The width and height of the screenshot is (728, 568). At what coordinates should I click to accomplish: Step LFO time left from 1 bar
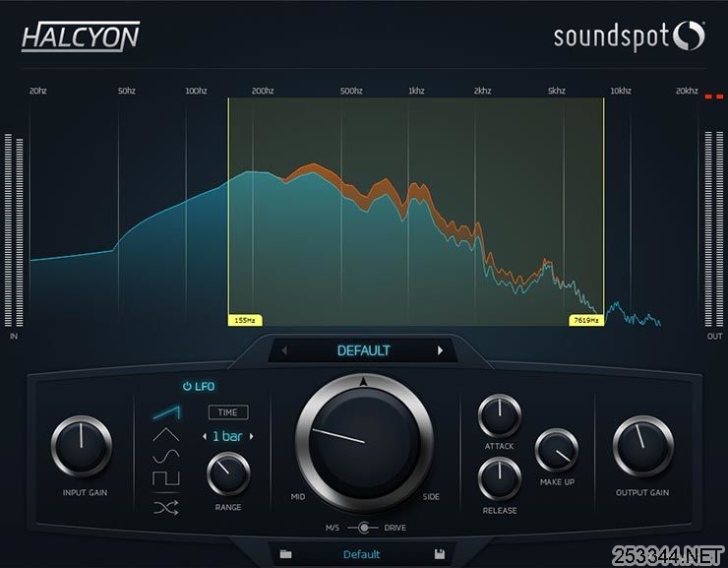click(205, 436)
